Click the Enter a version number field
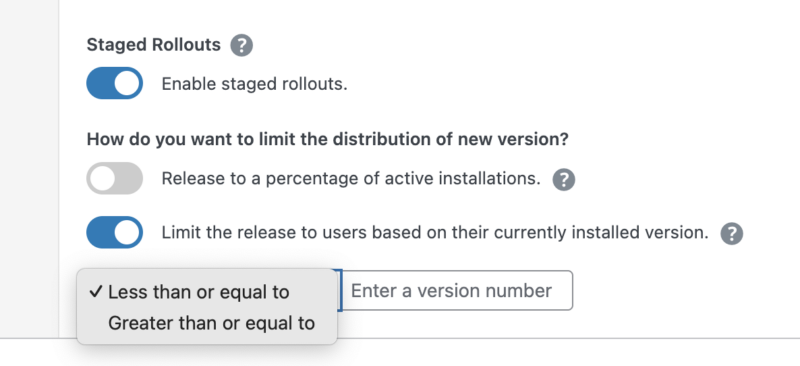800x366 pixels. pos(459,290)
